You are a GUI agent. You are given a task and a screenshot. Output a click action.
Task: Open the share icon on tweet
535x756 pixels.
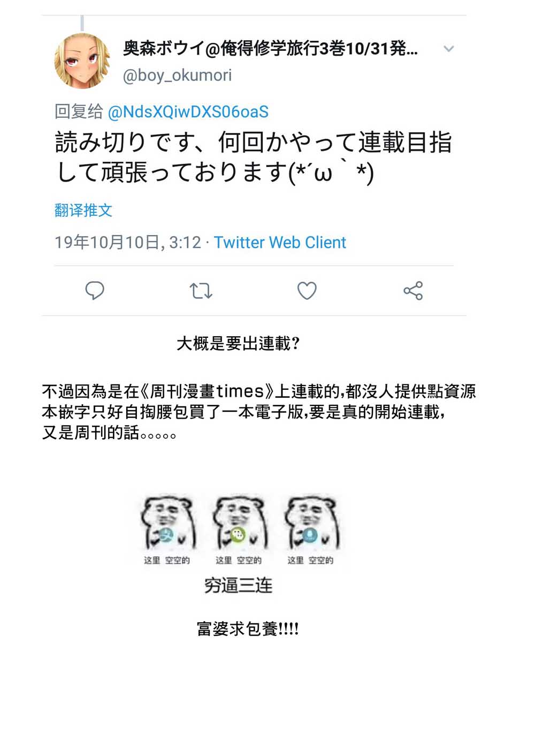tap(413, 291)
